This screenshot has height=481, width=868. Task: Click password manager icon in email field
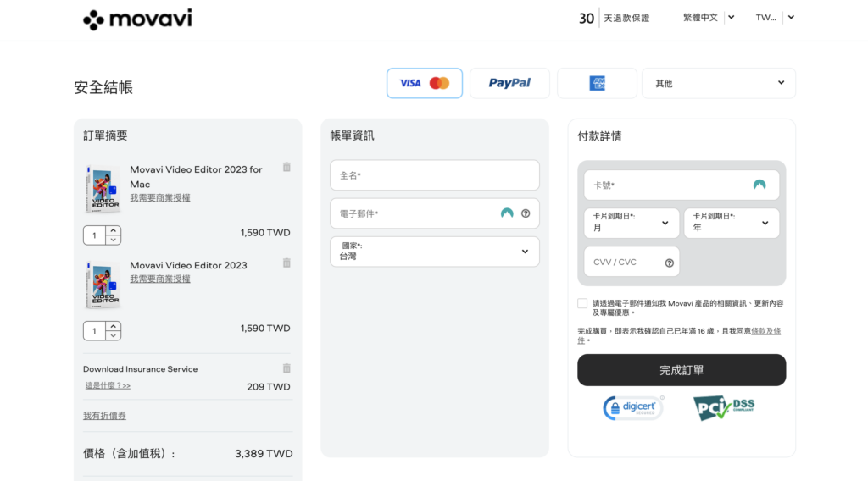point(507,213)
